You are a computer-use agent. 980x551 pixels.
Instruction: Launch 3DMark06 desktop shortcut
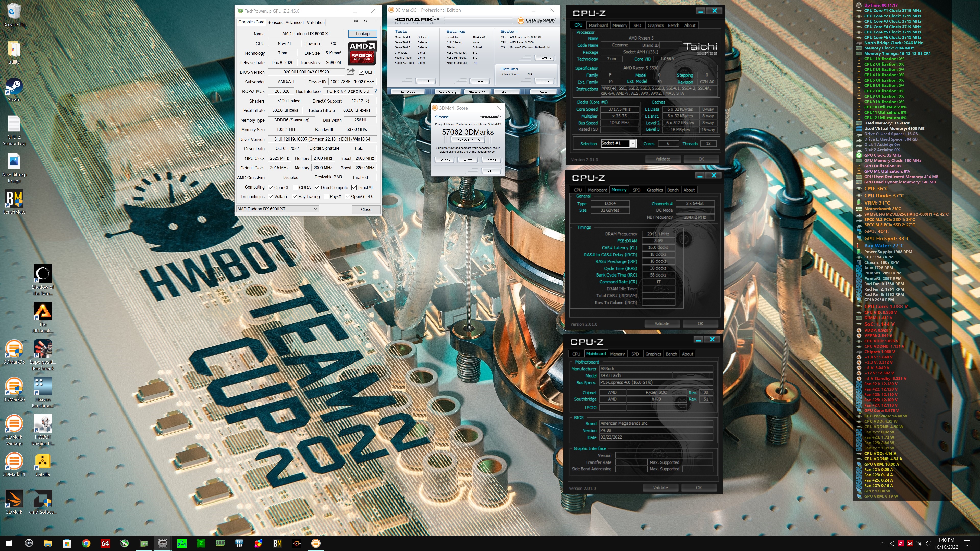coord(14,389)
